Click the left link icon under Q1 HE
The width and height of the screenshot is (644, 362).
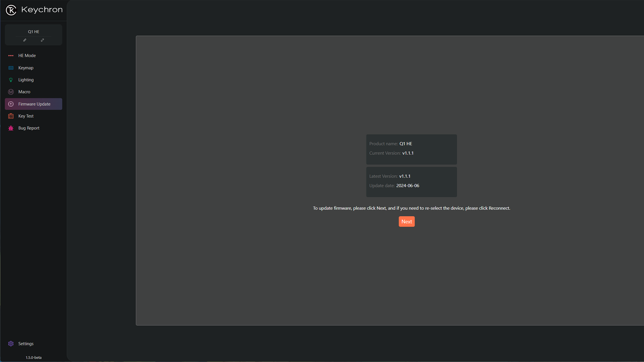[25, 40]
